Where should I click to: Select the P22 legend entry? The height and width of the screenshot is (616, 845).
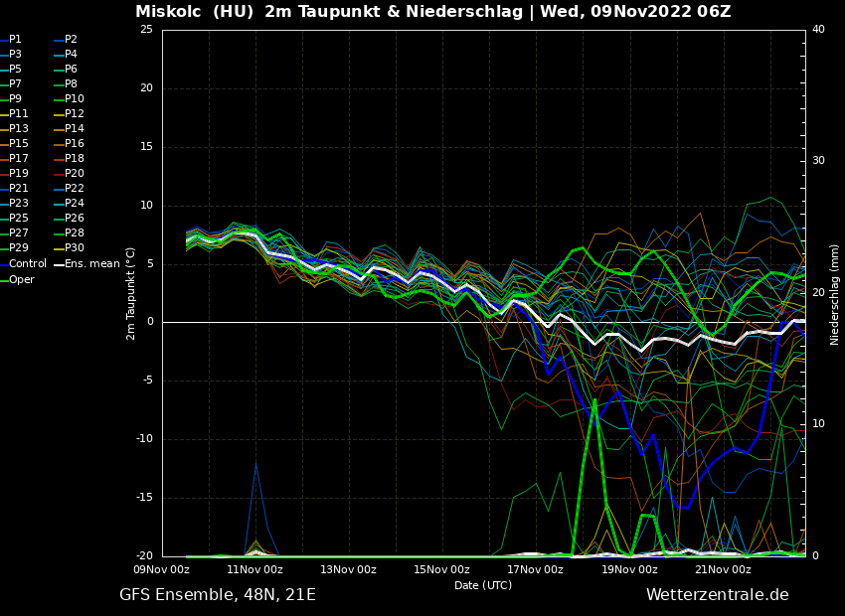[74, 189]
